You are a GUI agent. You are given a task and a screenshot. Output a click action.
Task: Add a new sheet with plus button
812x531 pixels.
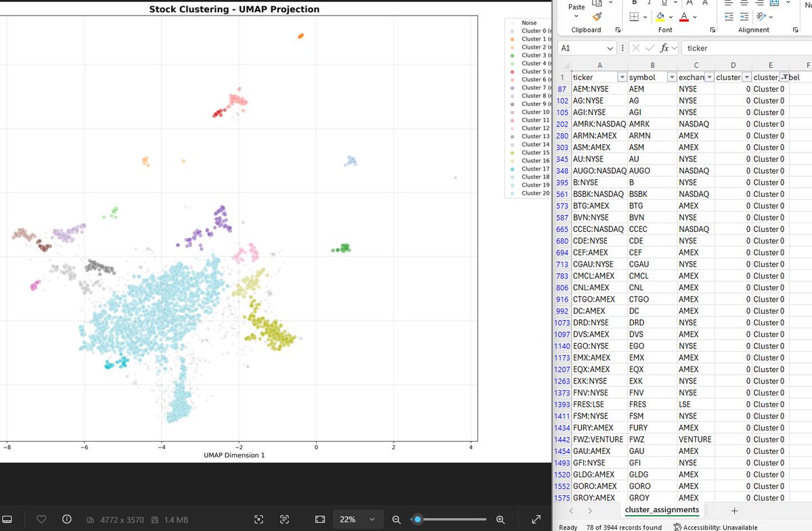tap(735, 511)
